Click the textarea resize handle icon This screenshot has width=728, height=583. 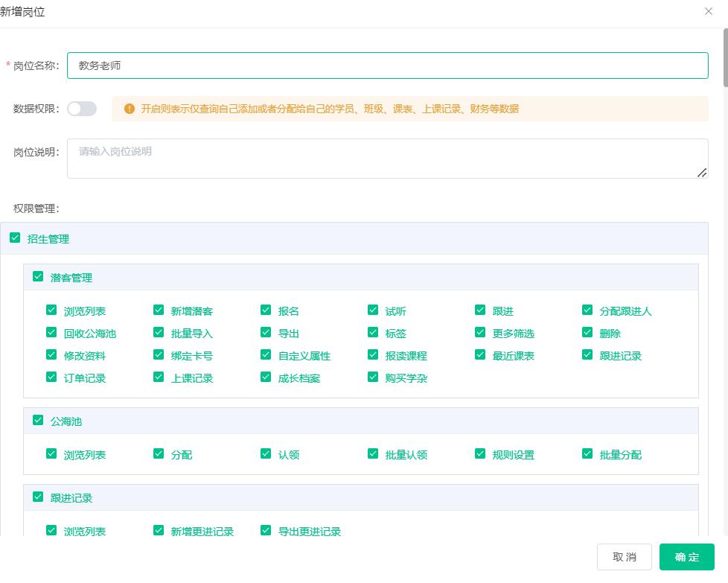pyautogui.click(x=701, y=173)
